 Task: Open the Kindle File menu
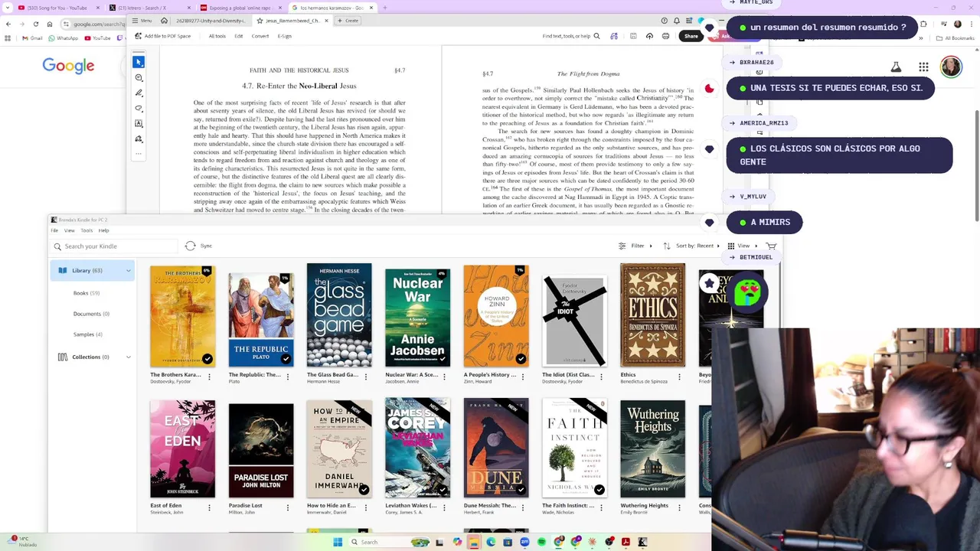(54, 230)
